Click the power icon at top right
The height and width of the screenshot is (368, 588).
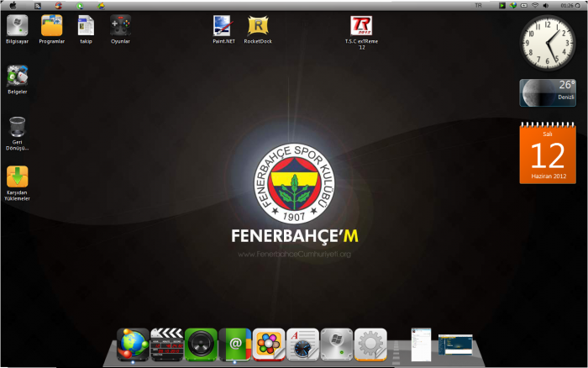click(578, 6)
